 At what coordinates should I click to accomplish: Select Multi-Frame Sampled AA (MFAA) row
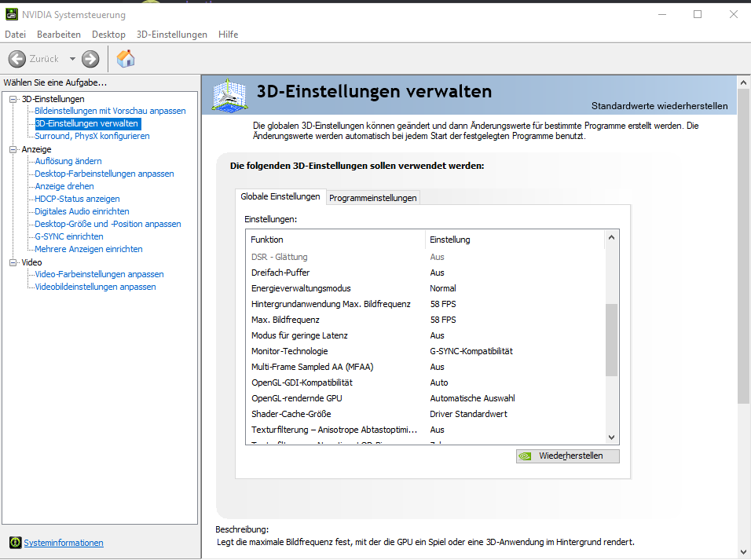click(x=425, y=367)
